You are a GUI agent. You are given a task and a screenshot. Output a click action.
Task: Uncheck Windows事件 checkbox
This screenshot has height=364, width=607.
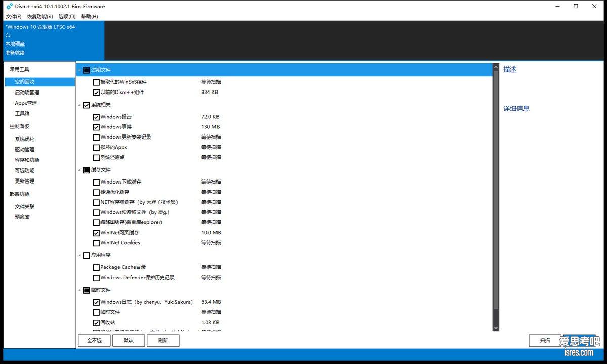pos(96,127)
